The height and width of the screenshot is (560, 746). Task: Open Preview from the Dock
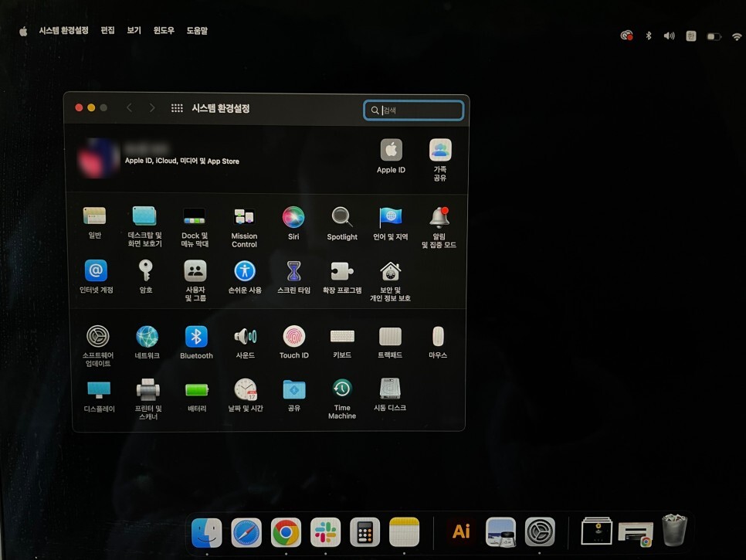500,532
